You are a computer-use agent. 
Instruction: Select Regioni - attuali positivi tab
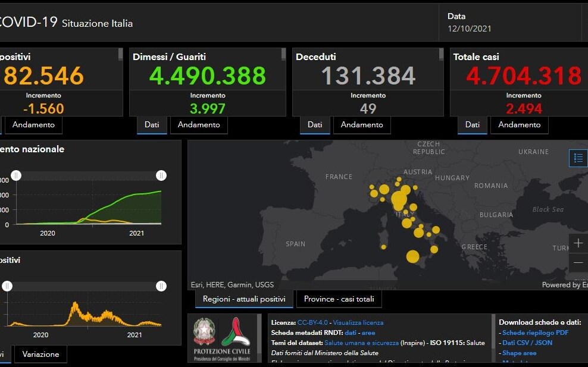pos(244,299)
